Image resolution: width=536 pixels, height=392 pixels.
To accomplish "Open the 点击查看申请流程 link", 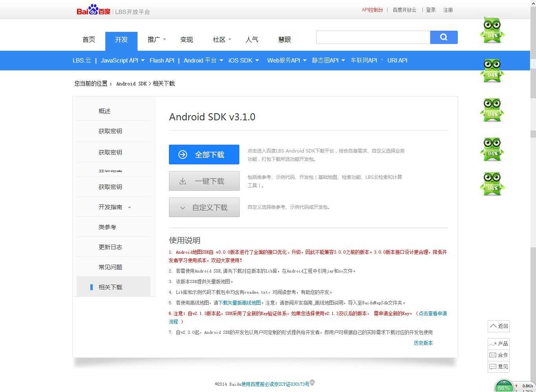I will (x=432, y=313).
